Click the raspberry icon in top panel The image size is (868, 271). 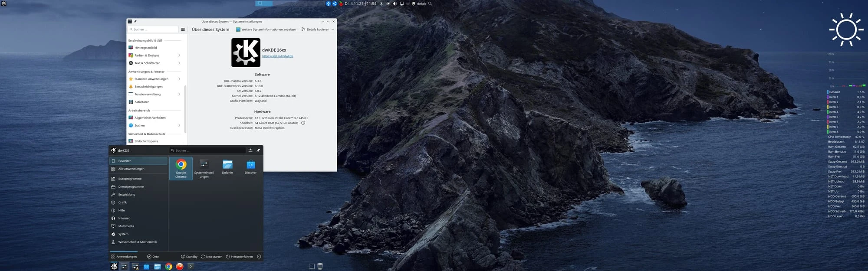[x=341, y=3]
